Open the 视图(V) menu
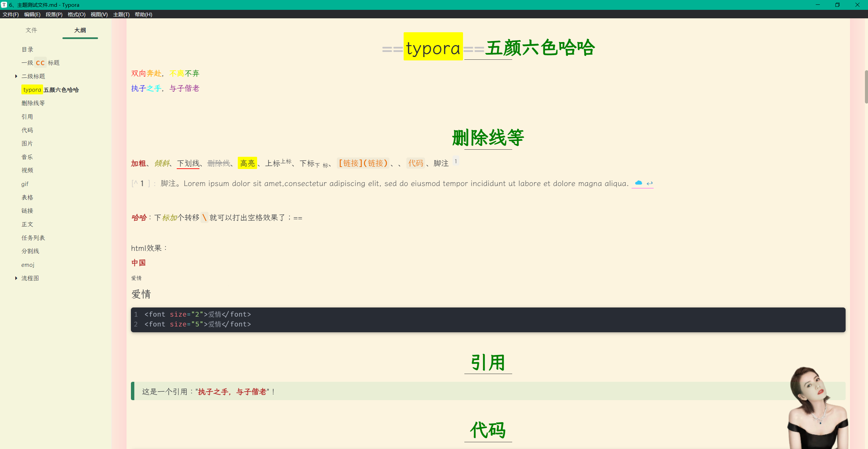Viewport: 868px width, 449px height. coord(99,14)
